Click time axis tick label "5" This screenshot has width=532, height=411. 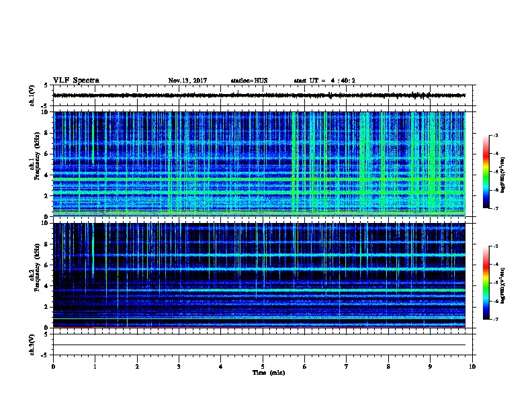coord(263,366)
